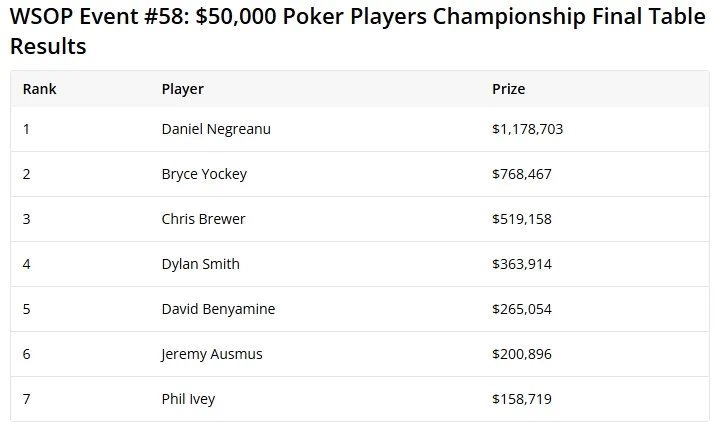
Task: Click the Player column header
Action: coord(183,89)
